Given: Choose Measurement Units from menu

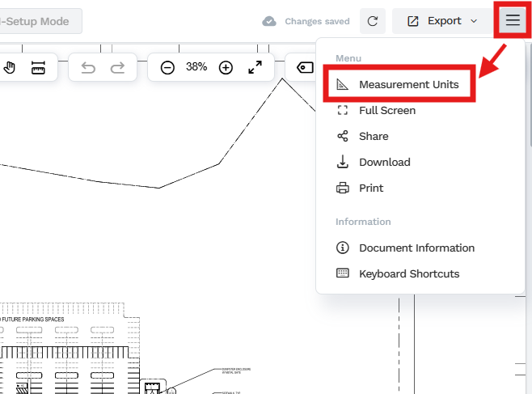Looking at the screenshot, I should point(408,84).
